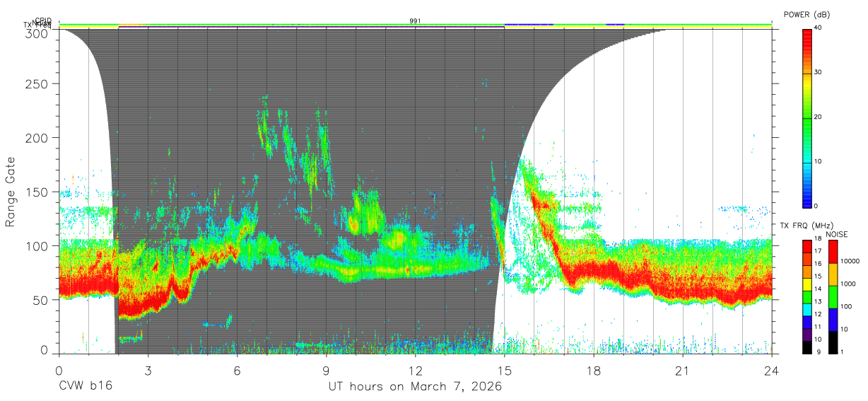Image resolution: width=868 pixels, height=401 pixels.
Task: Click the 21 tick on UT hours axis
Action: click(683, 371)
